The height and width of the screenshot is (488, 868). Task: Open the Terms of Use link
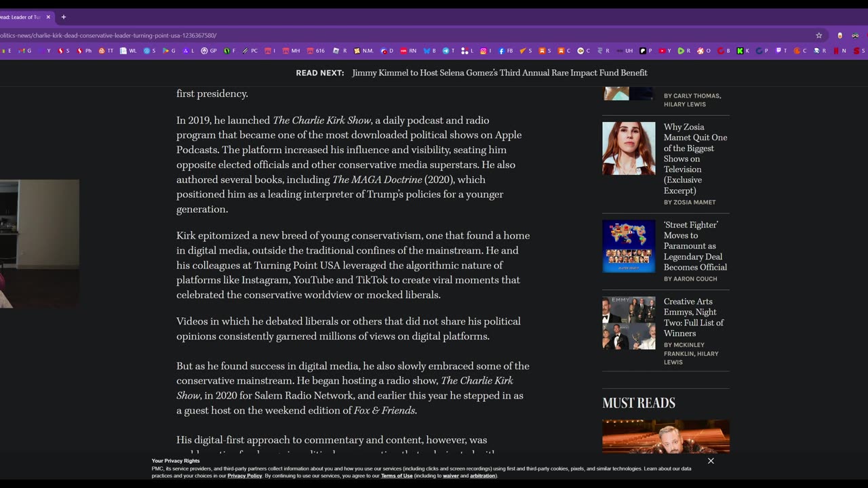[x=397, y=476]
